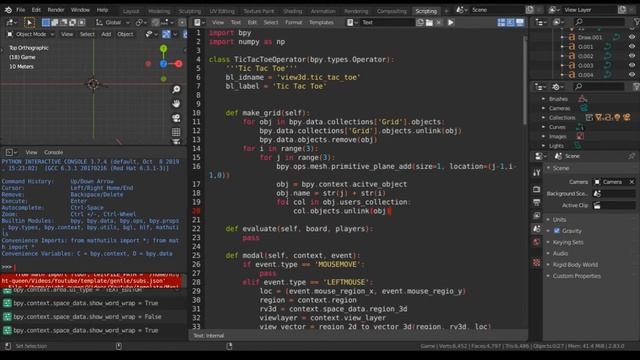Expand the Rigid Body World panel
The height and width of the screenshot is (360, 640).
575,265
